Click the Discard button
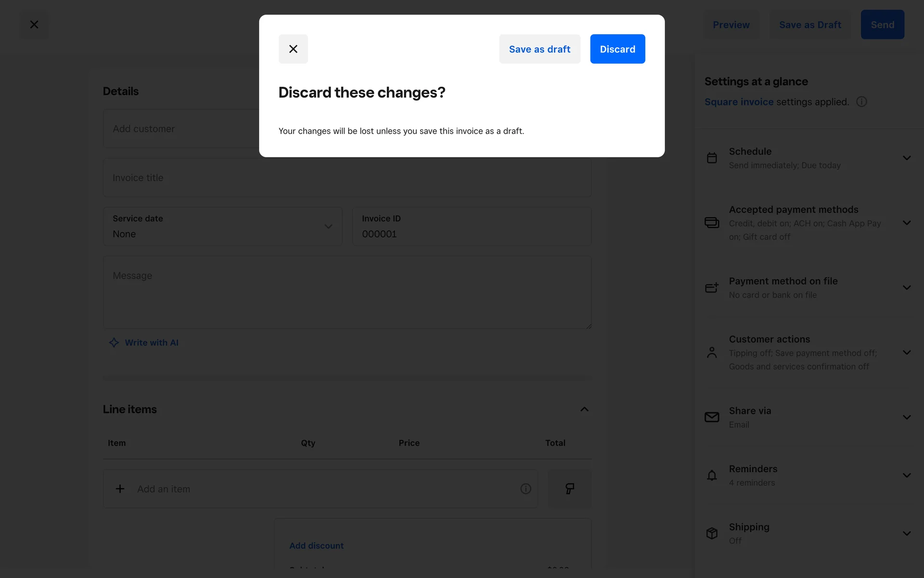This screenshot has height=578, width=924. (x=617, y=49)
